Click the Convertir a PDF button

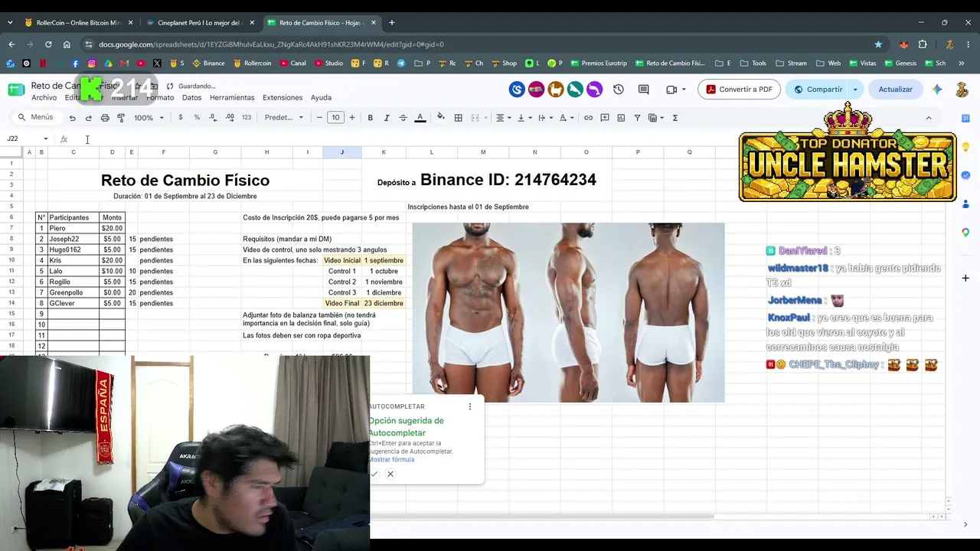tap(739, 90)
